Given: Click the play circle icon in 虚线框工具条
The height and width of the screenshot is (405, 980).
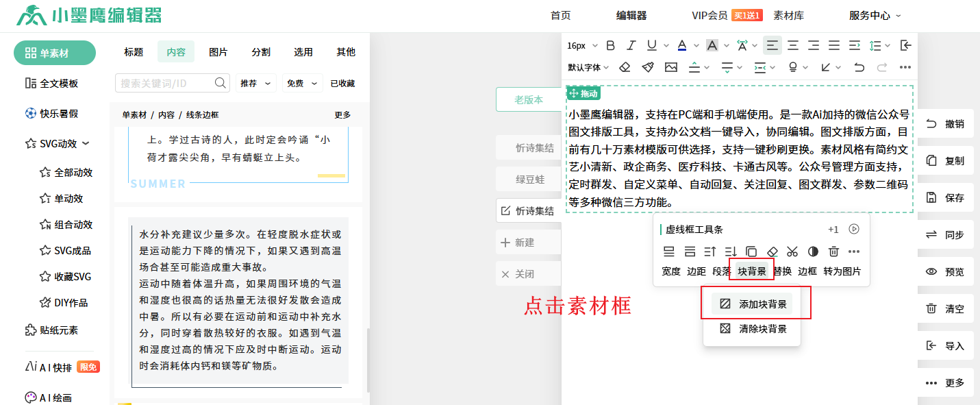Looking at the screenshot, I should click(854, 230).
